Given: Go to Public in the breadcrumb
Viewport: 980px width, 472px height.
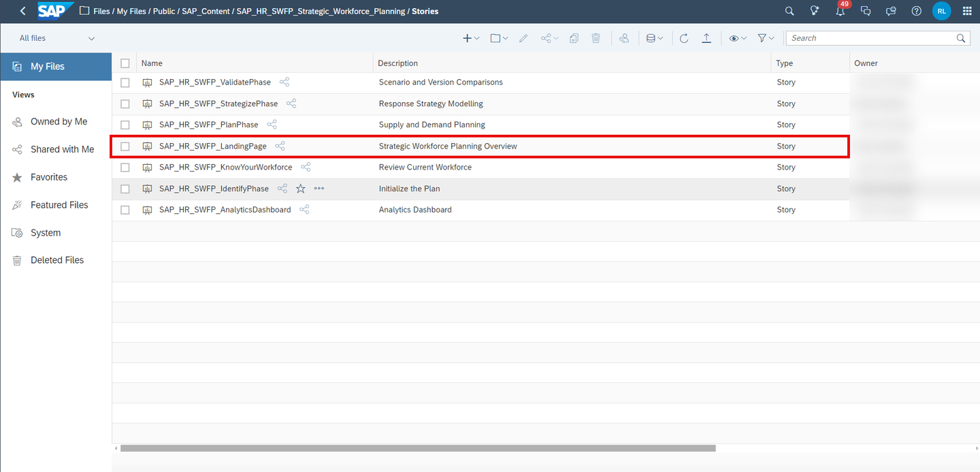Looking at the screenshot, I should 164,11.
